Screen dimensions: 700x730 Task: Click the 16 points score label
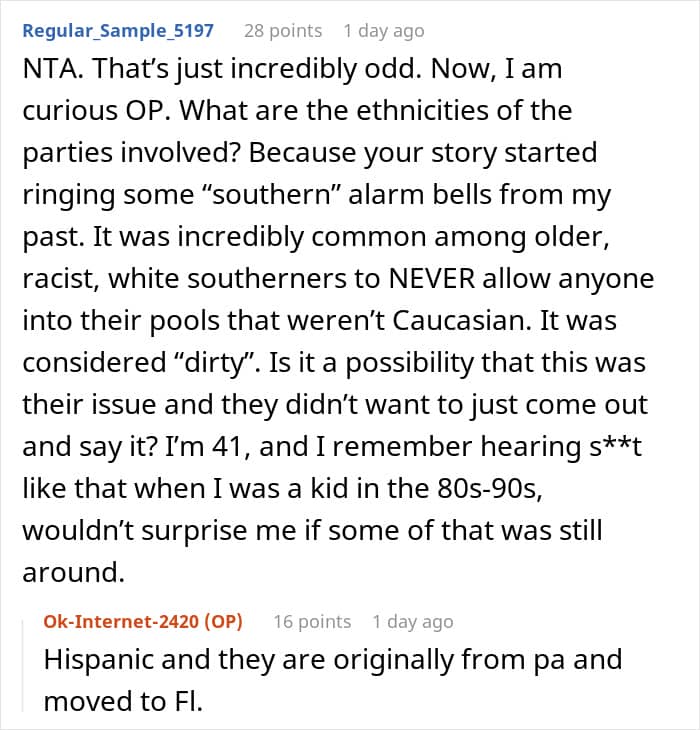312,622
